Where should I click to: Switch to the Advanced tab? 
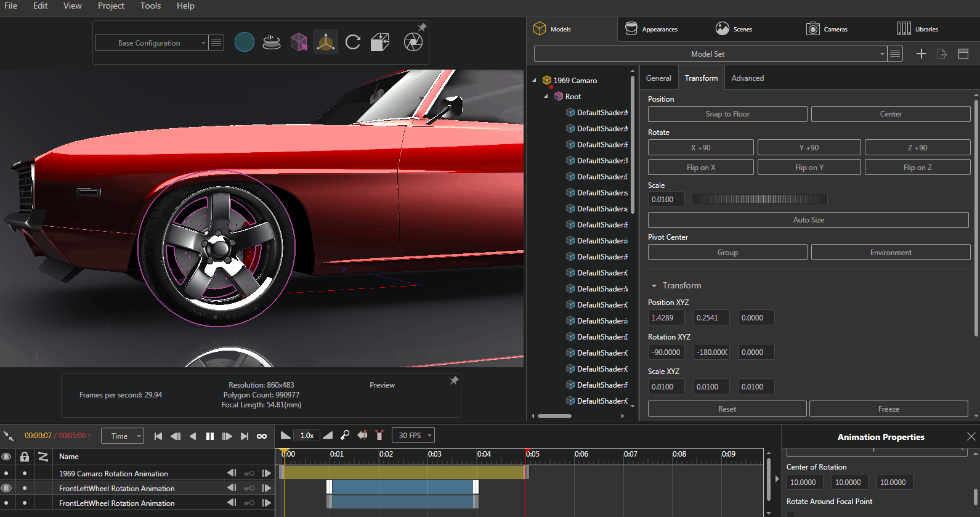click(747, 78)
